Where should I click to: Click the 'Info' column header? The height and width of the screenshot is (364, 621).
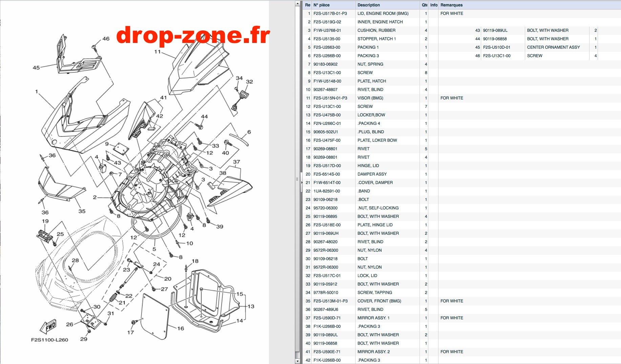point(433,5)
